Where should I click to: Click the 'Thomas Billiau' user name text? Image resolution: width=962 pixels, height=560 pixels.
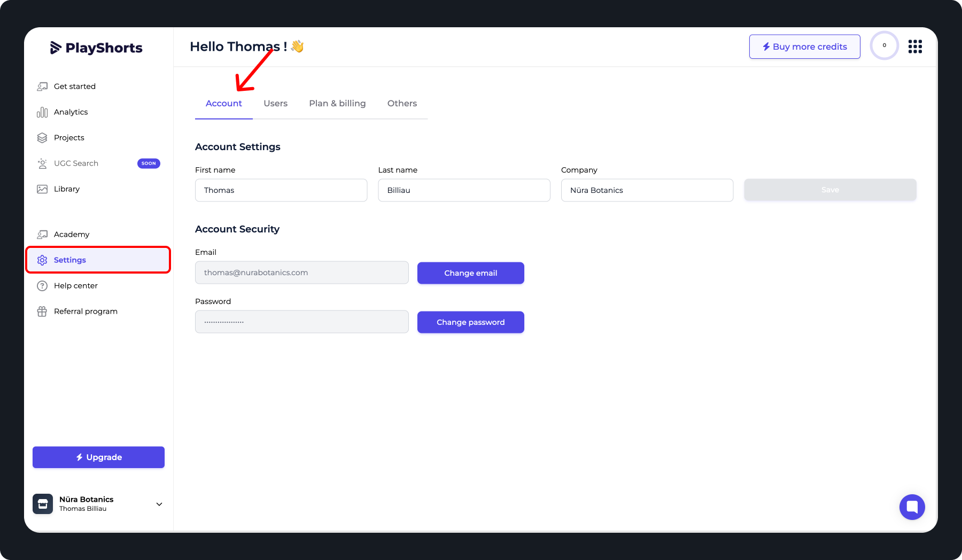pyautogui.click(x=83, y=509)
